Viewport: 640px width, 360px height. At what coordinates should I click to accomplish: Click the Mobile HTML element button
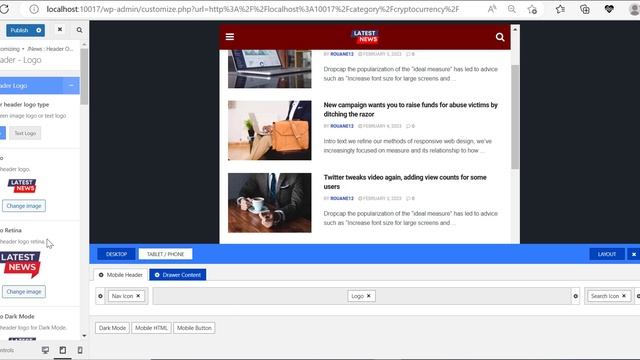151,328
